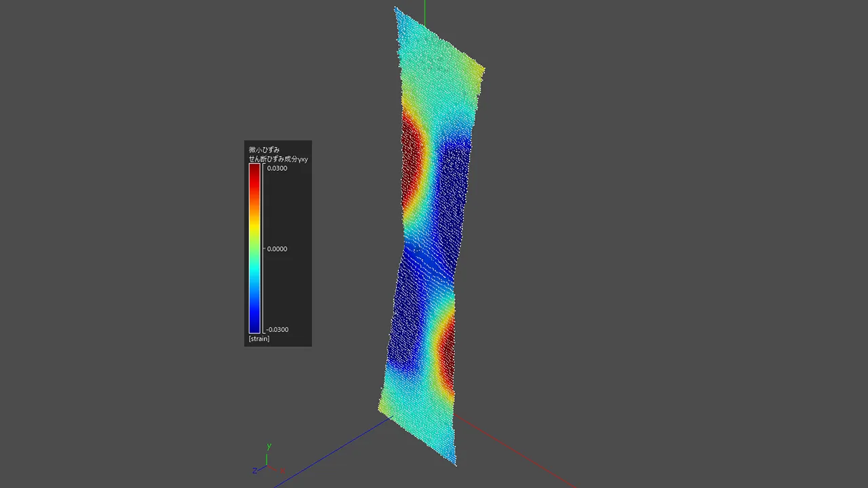Select the upper red high-strain region on the mesh
Image resolution: width=868 pixels, height=488 pixels.
click(x=412, y=163)
